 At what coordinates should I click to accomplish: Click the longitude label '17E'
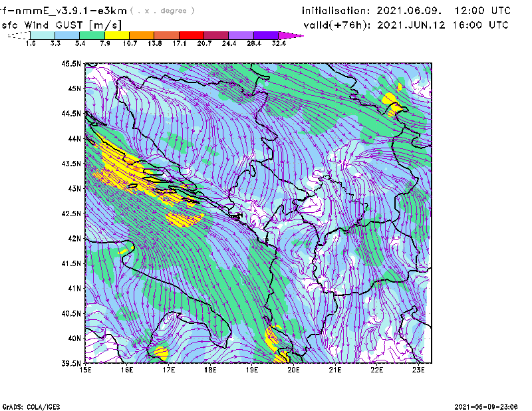[x=169, y=370]
